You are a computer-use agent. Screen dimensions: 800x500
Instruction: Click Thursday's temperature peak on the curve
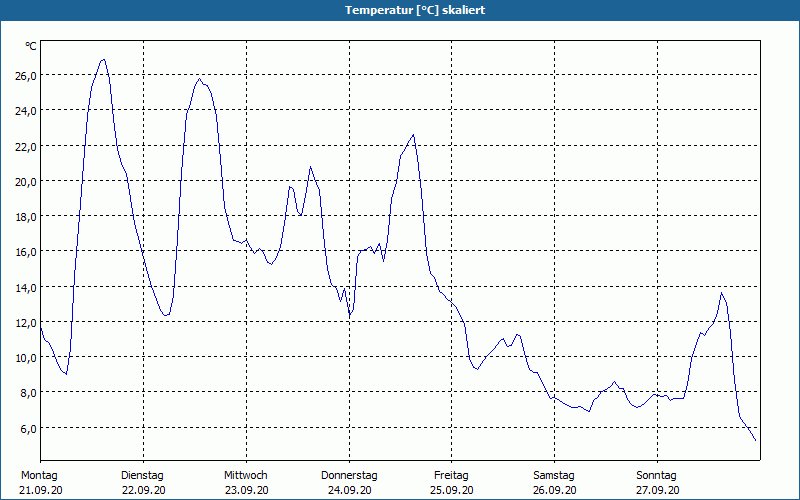pos(413,135)
